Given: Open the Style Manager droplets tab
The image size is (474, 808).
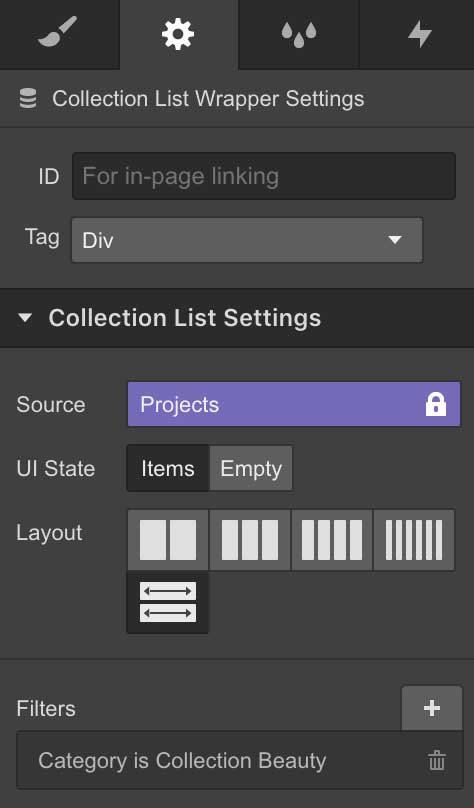Looking at the screenshot, I should 299,34.
